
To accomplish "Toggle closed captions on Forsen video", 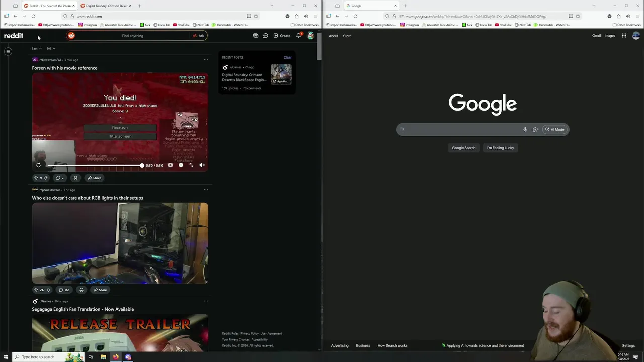I will [x=170, y=165].
